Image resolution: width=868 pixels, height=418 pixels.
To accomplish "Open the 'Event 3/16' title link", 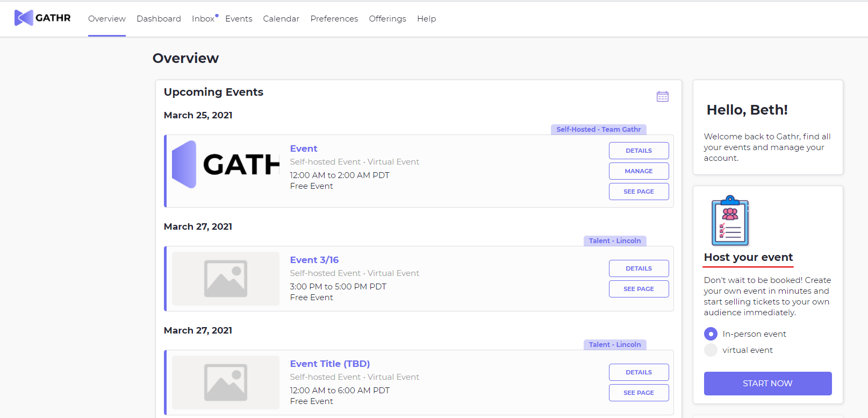I will [x=314, y=260].
